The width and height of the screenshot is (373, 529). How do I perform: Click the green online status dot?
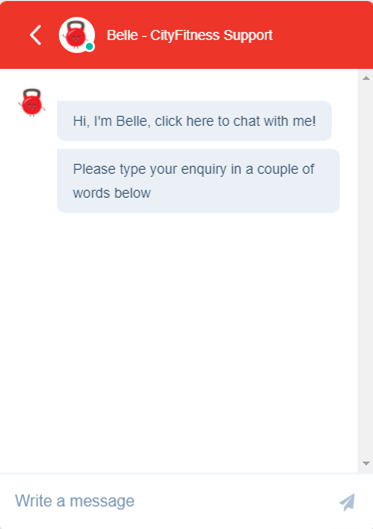tap(89, 47)
